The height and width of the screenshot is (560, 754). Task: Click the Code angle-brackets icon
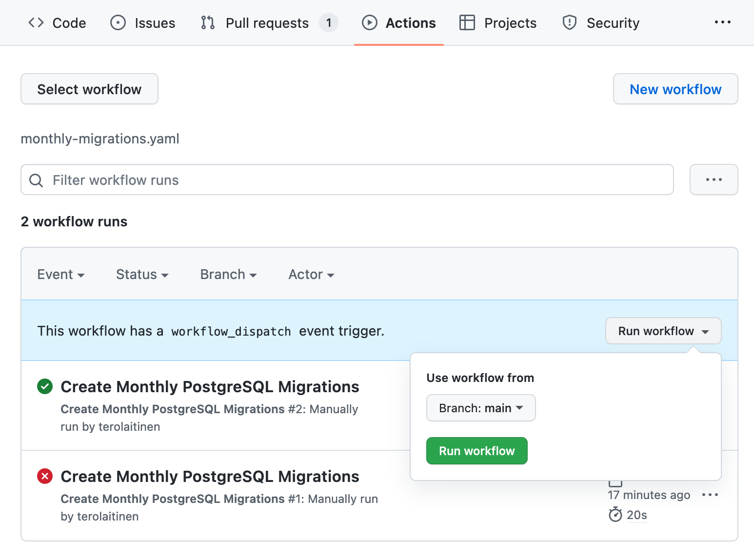36,22
